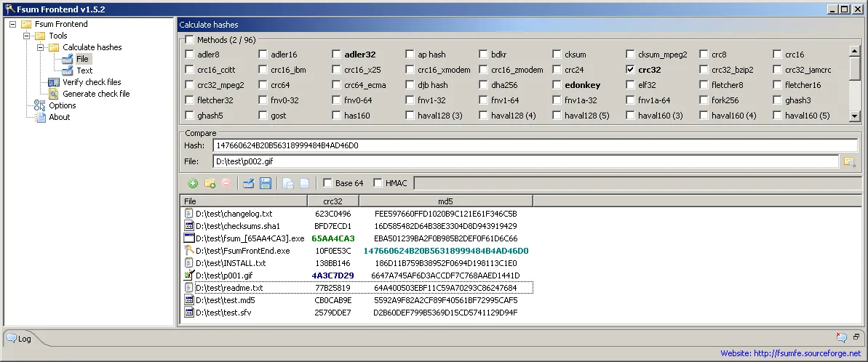
Task: Click the Generate check file icon
Action: coord(54,94)
